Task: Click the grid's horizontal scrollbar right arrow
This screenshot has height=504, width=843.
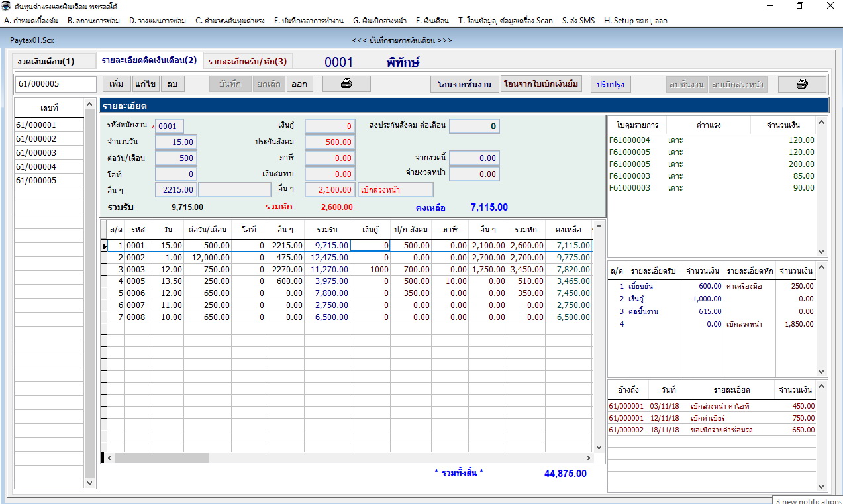Action: (x=589, y=458)
